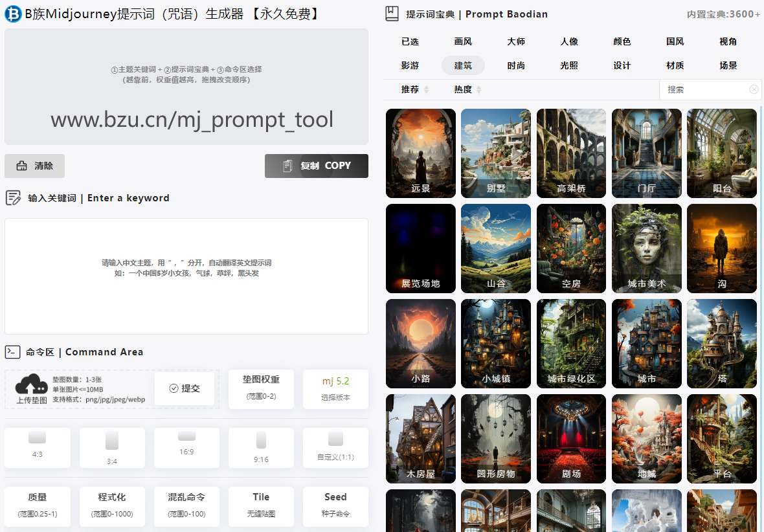This screenshot has width=764, height=532.
Task: Select the 空房 thumbnail
Action: 572,249
